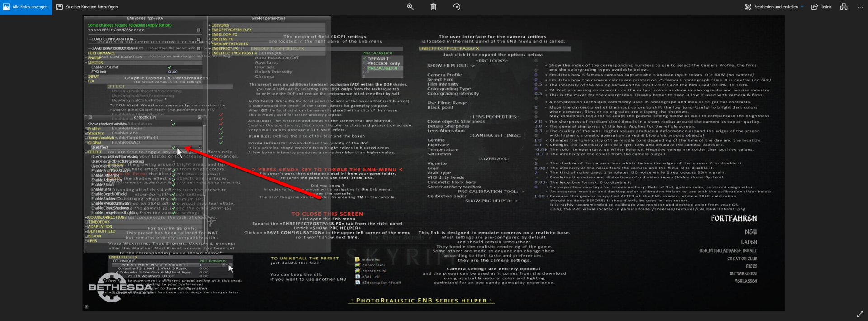Open Alle Fotos anzeigen gallery view
This screenshot has height=321, width=868.
[x=26, y=7]
